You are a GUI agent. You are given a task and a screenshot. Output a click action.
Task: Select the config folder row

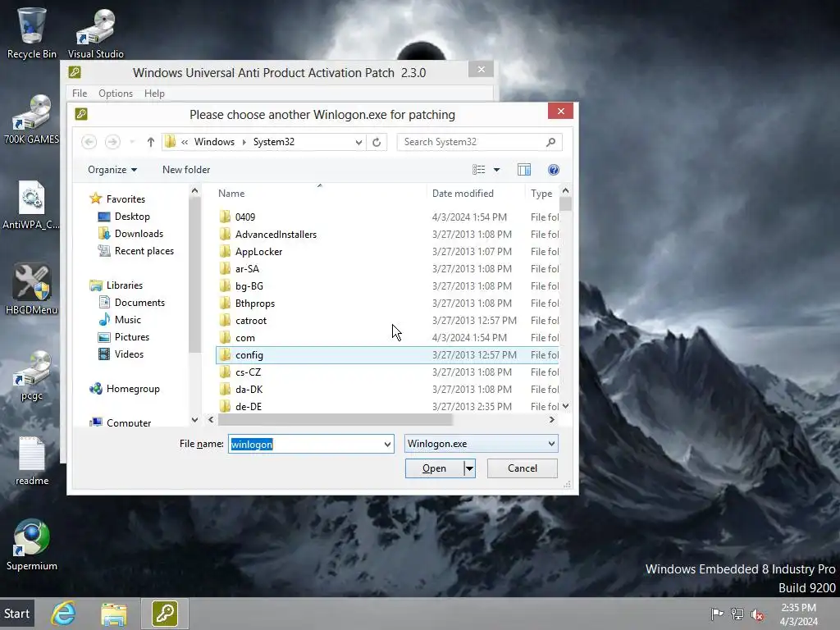pyautogui.click(x=387, y=355)
